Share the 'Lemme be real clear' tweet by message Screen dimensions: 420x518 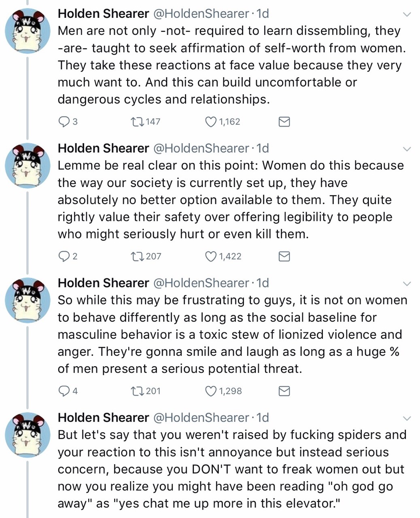tap(284, 256)
